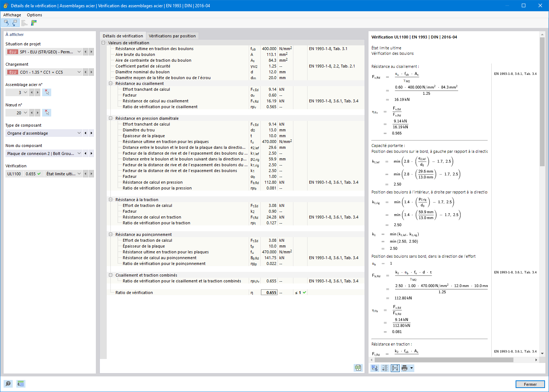Viewport: 549px width, 392px height.
Task: Click the printer icon in the formula panel
Action: (404, 368)
